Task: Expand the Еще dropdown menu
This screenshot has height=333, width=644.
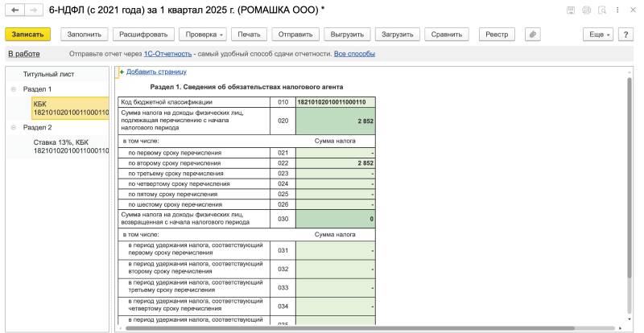Action: coord(600,35)
